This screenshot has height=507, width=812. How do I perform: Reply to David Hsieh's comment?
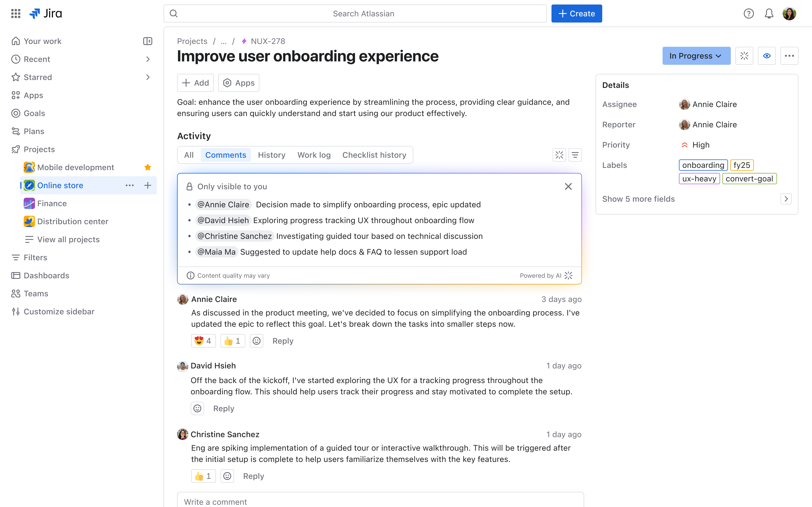224,408
